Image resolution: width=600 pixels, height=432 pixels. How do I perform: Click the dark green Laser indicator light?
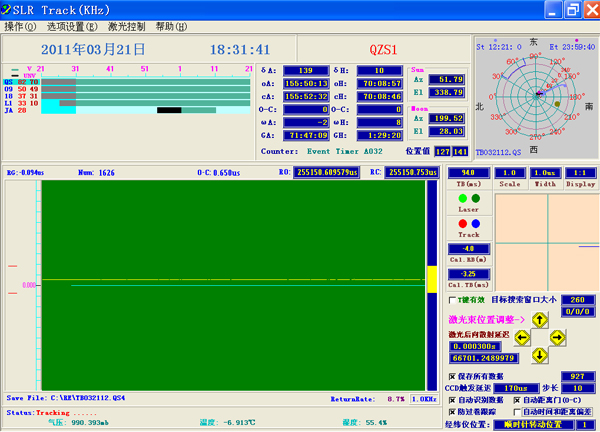pyautogui.click(x=476, y=198)
